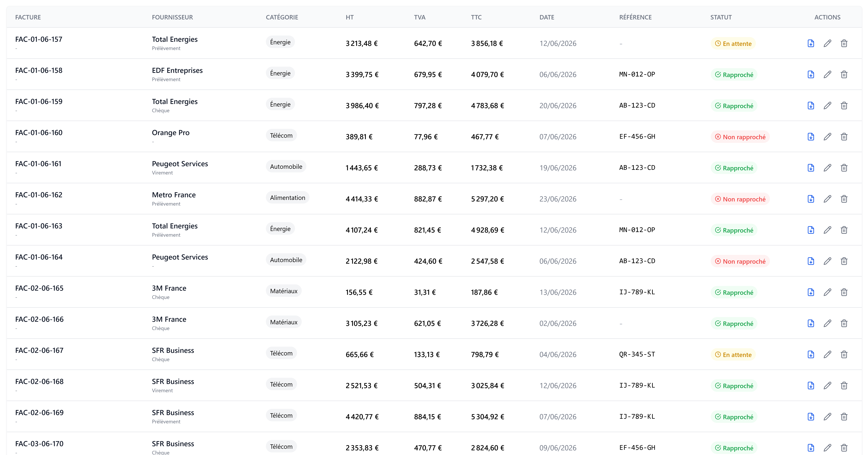The height and width of the screenshot is (455, 868).
Task: Edit invoice FAC-01-06-163
Action: [827, 230]
